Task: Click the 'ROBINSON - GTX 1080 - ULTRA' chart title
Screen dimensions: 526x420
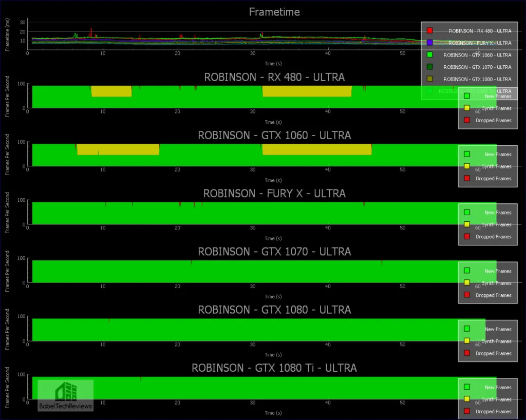Action: click(x=274, y=310)
